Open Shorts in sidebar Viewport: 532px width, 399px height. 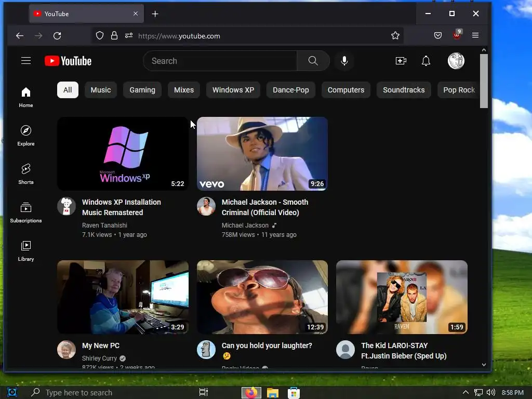(26, 174)
